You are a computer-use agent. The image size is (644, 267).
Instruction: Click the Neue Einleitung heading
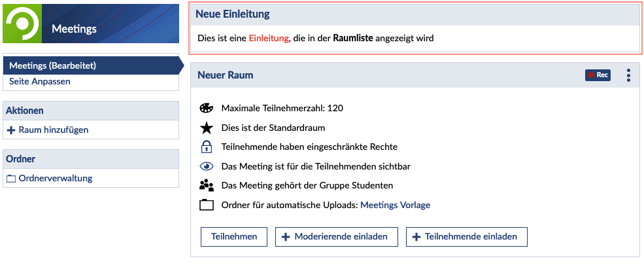point(232,14)
